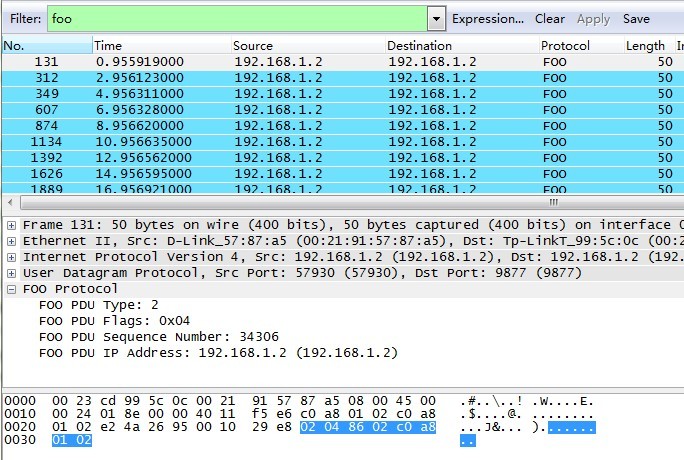Viewport: 684px width, 460px height.
Task: Expand the Frame 131 tree node
Action: pyautogui.click(x=11, y=225)
